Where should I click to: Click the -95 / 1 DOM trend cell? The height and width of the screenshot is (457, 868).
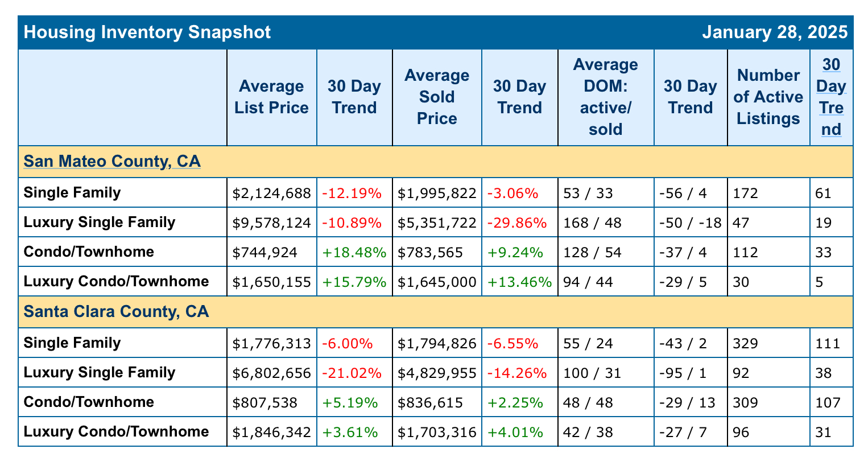tap(685, 373)
